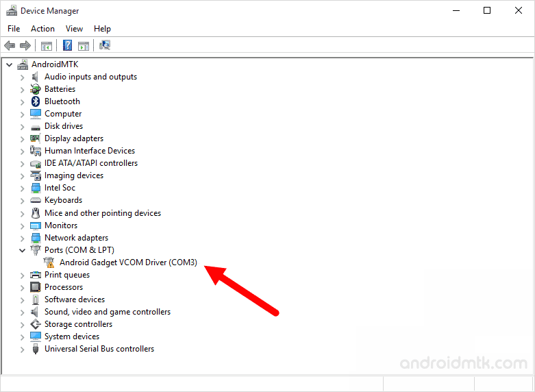
Task: Select Sound, video and game controllers
Action: pos(108,312)
